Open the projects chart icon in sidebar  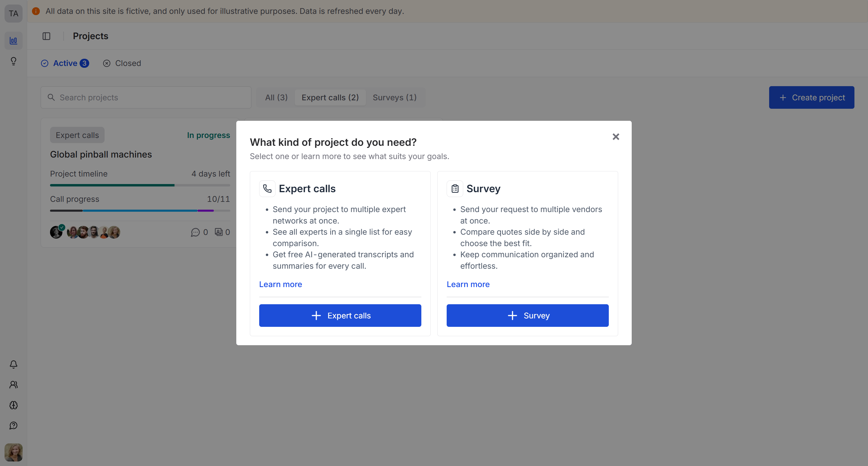(14, 41)
